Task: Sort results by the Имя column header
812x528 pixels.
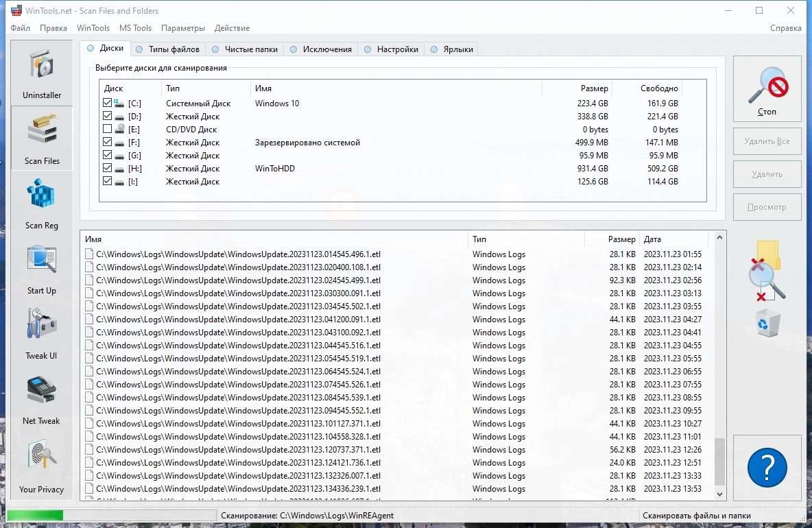Action: [x=274, y=239]
